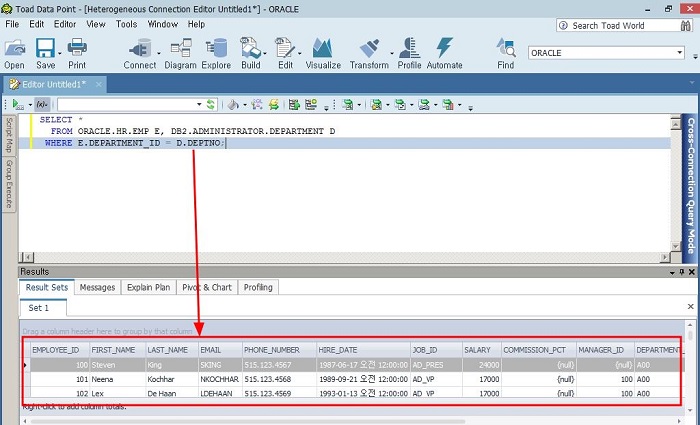Click the Open file toolbar icon
The height and width of the screenshot is (425, 700).
14,48
